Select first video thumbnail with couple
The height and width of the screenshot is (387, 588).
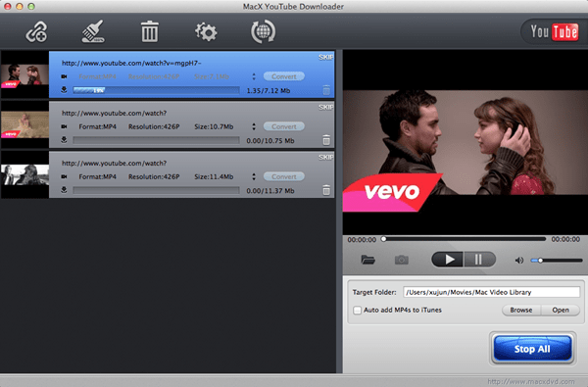click(24, 74)
